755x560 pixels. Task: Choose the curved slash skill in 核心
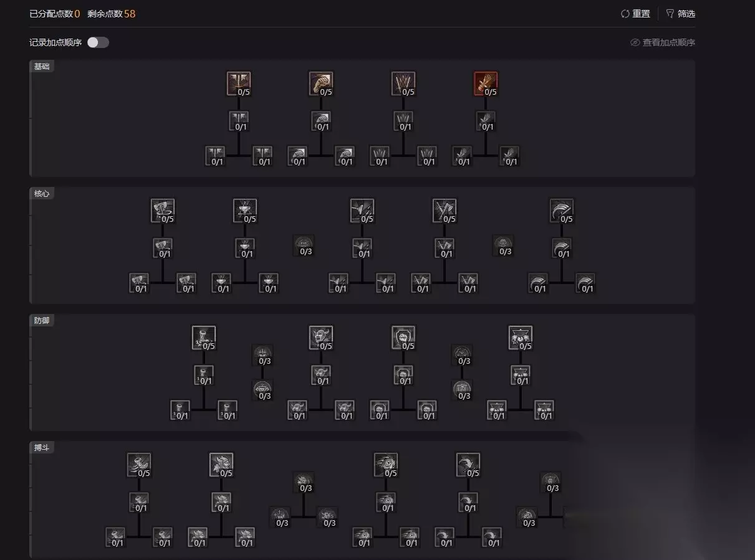click(x=562, y=211)
